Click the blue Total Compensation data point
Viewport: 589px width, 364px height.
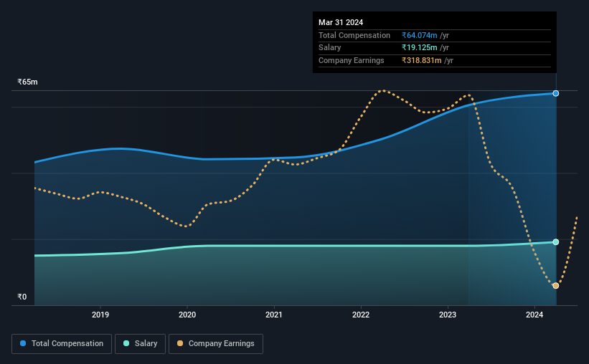555,93
